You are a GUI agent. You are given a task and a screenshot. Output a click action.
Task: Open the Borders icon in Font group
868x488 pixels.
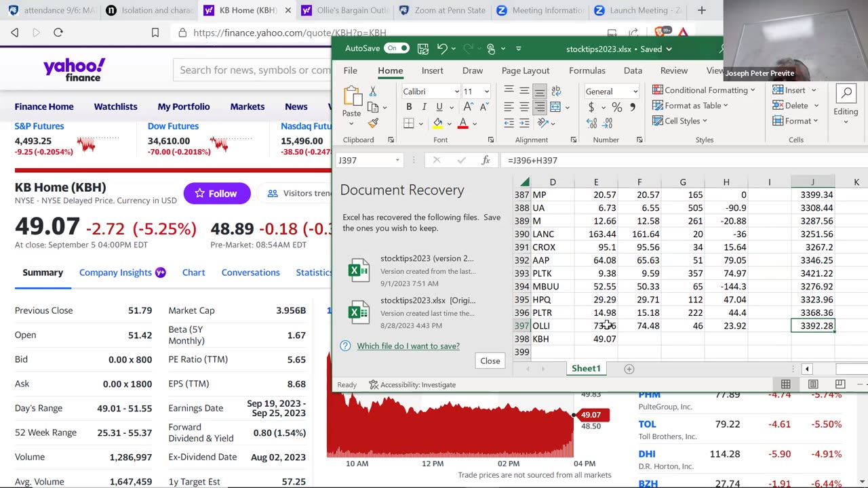pyautogui.click(x=408, y=123)
